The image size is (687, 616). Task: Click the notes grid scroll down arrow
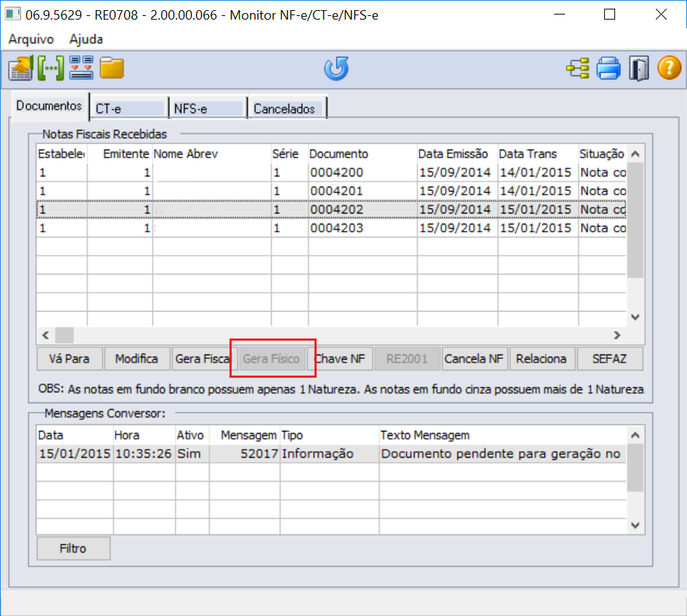point(635,317)
